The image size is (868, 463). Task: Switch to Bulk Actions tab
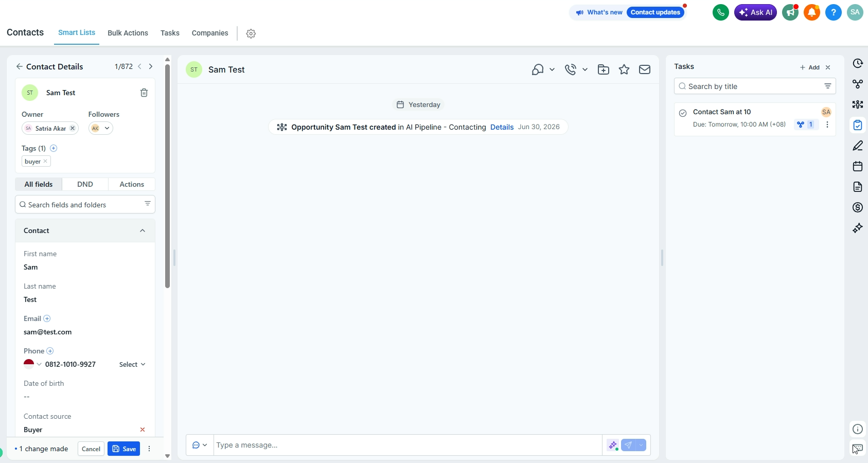(x=128, y=33)
